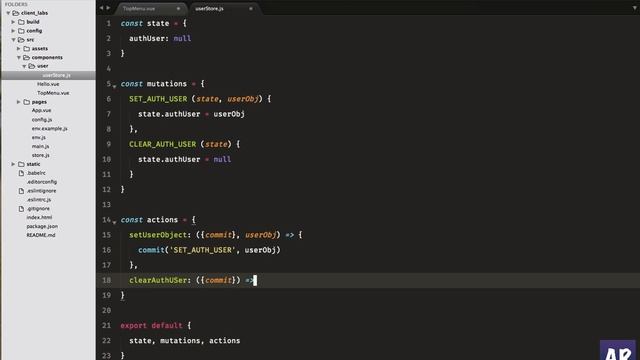This screenshot has height=360, width=640.
Task: Select userStore.js in the sidebar
Action: [x=48, y=75]
